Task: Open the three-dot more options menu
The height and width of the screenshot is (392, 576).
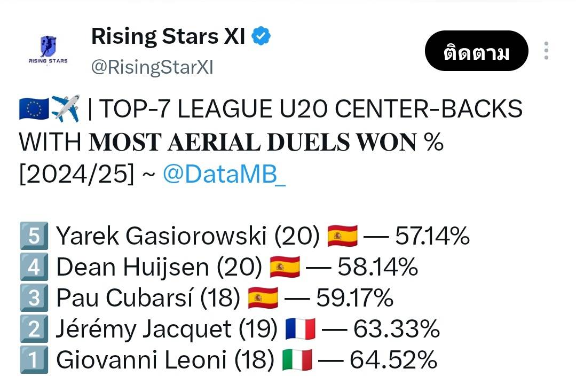Action: coord(546,51)
